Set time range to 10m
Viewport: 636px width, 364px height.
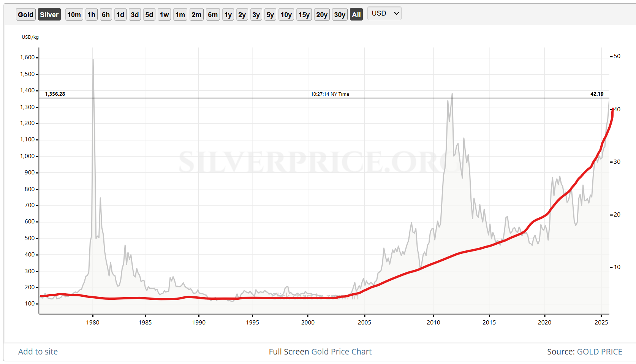point(74,14)
